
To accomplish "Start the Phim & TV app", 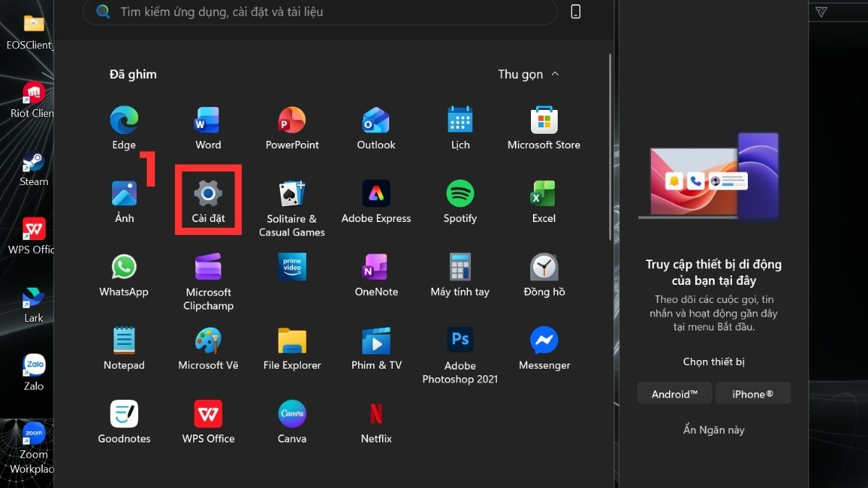I will pos(375,340).
